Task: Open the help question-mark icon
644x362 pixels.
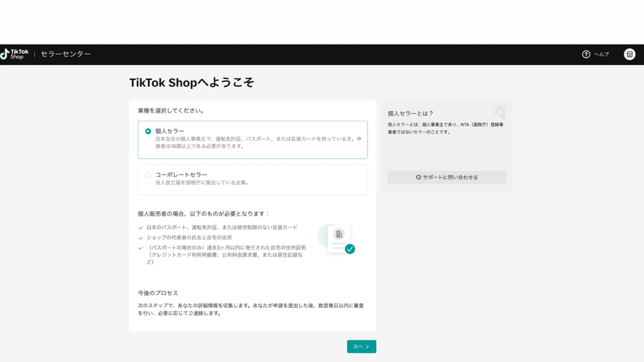Action: coord(586,54)
